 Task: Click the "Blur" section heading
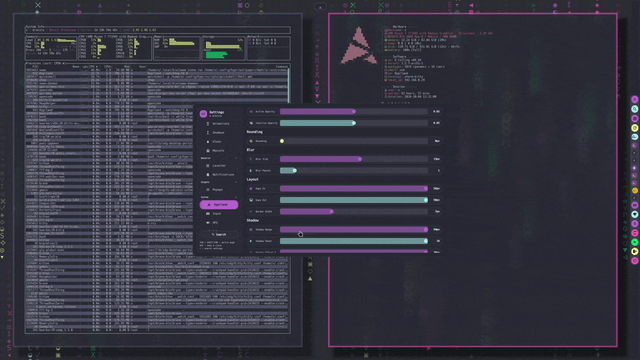(251, 150)
